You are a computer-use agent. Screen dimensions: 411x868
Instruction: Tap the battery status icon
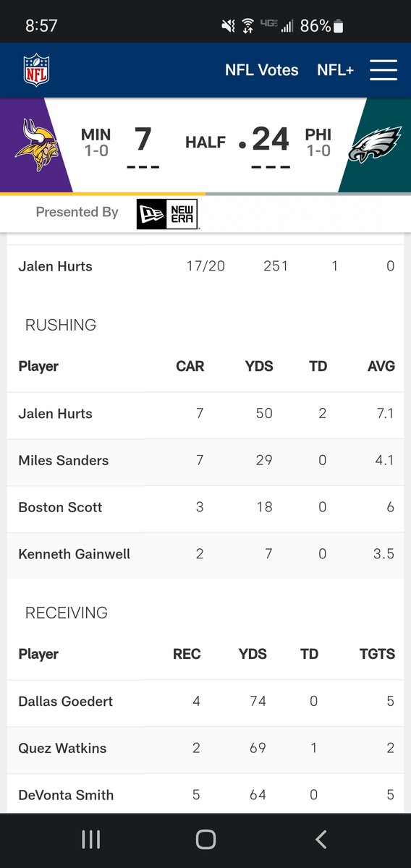point(339,26)
